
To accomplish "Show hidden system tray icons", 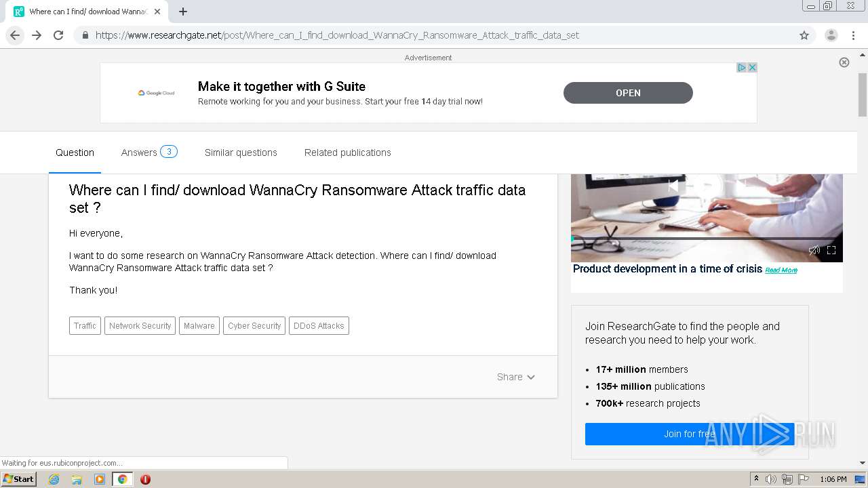I will (x=756, y=479).
